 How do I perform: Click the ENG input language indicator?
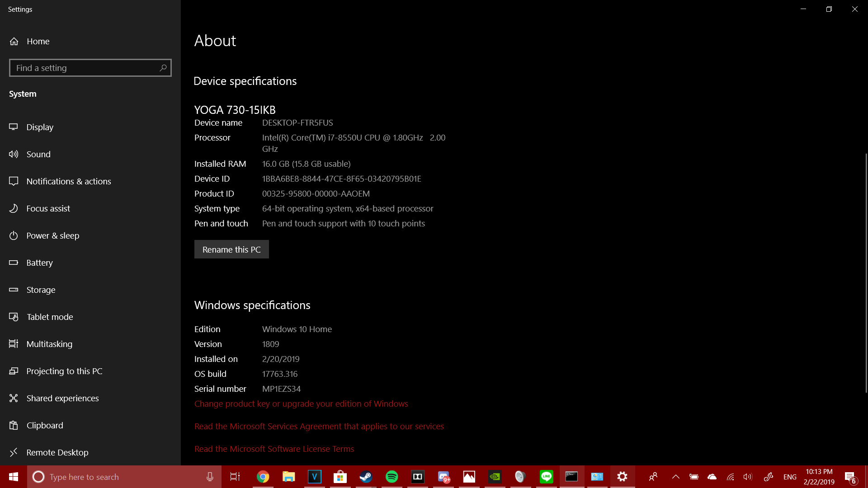click(790, 477)
